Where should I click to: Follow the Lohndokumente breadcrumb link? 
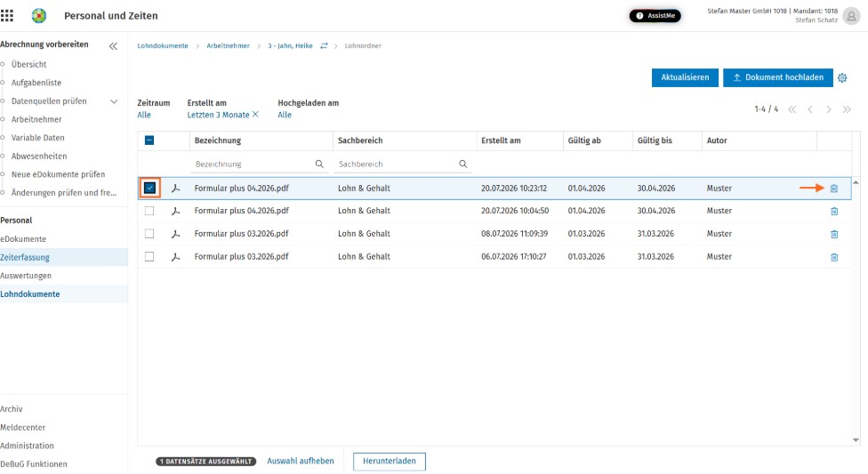[x=163, y=46]
